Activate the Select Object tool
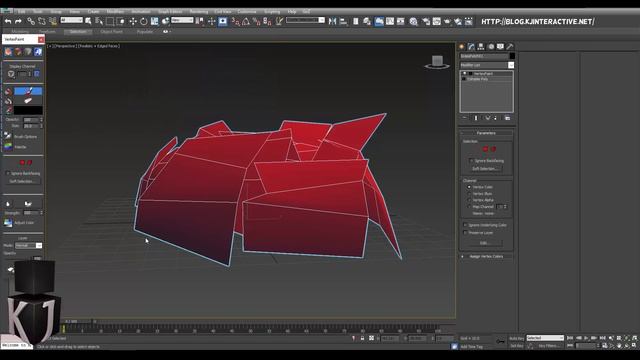Screen dimensions: 640x360 (x=89, y=21)
